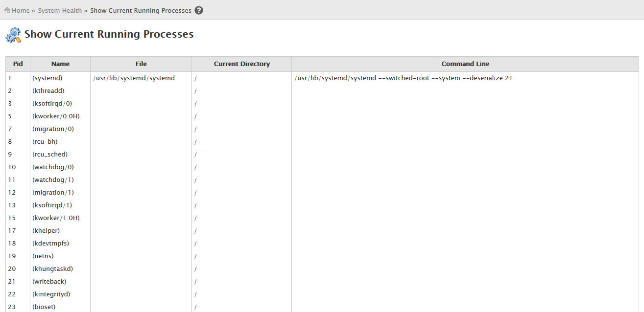Select the (bioset) process name
The height and width of the screenshot is (312, 644).
click(44, 307)
